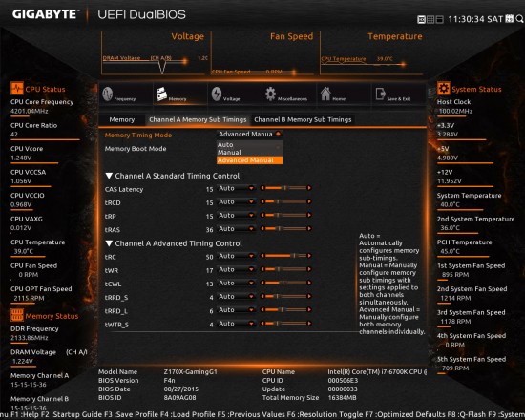Click the language icon next to clock
The height and width of the screenshot is (420, 525).
point(510,19)
